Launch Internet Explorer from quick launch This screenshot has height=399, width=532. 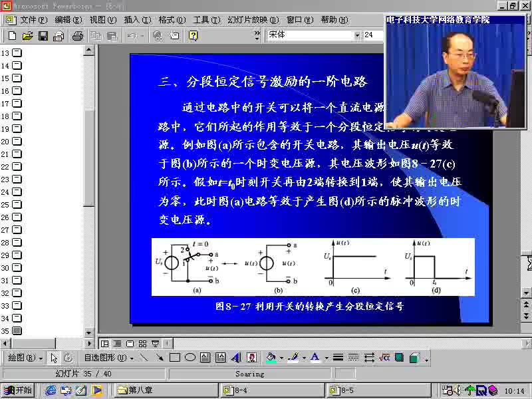point(51,390)
